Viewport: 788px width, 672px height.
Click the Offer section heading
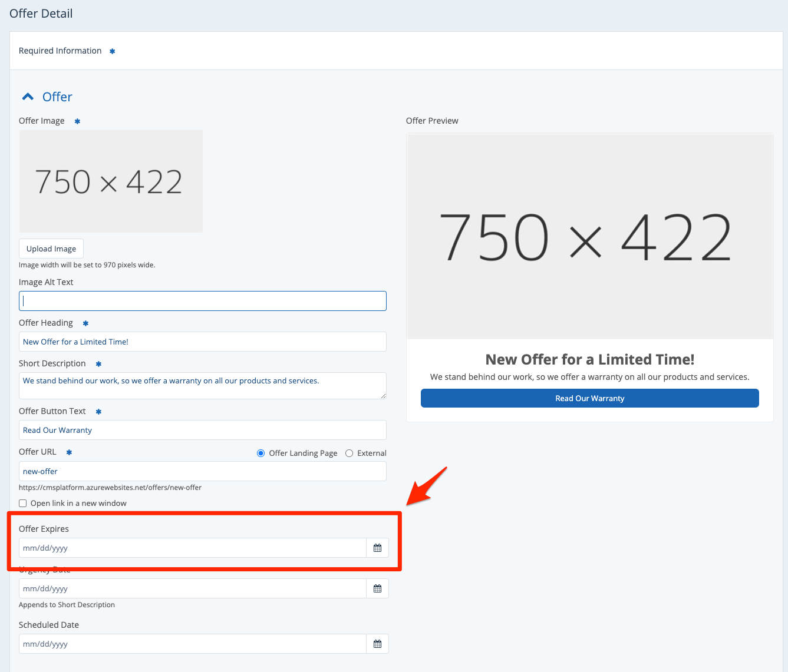pos(57,97)
